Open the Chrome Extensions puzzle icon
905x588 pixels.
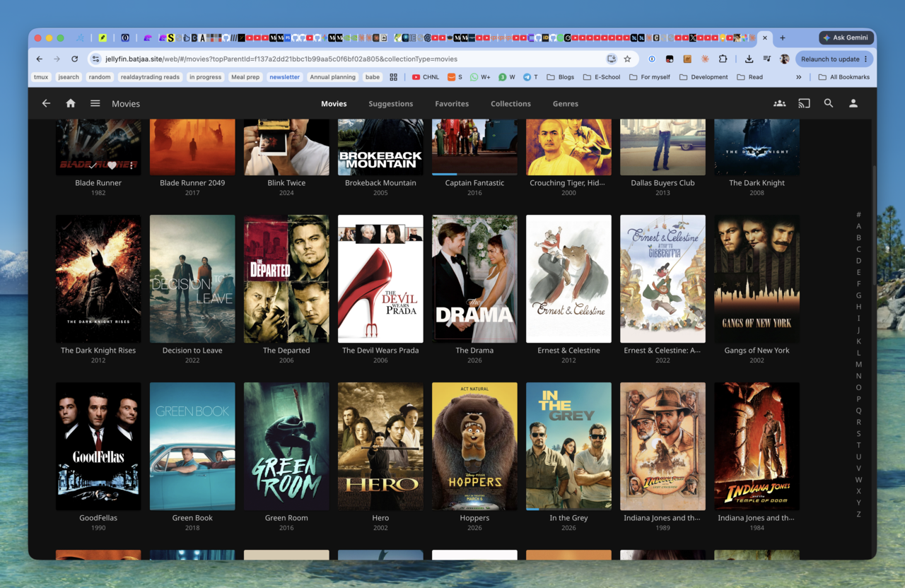(723, 59)
